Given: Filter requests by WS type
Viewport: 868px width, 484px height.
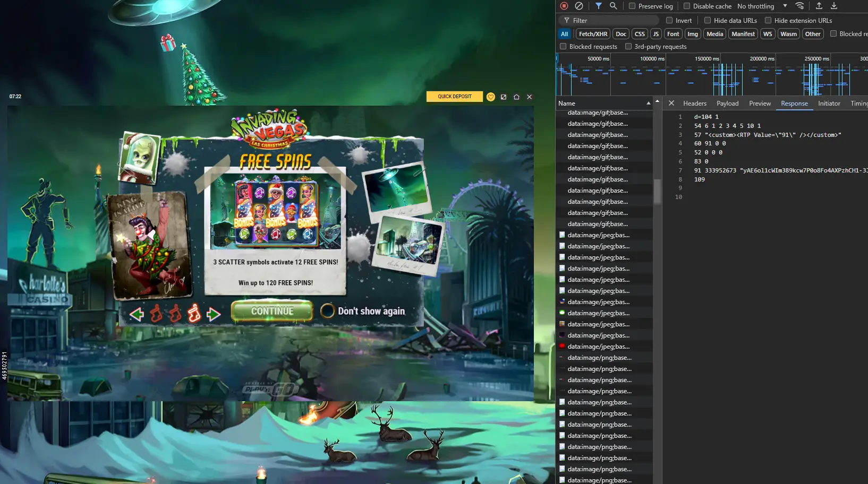Looking at the screenshot, I should click(768, 34).
